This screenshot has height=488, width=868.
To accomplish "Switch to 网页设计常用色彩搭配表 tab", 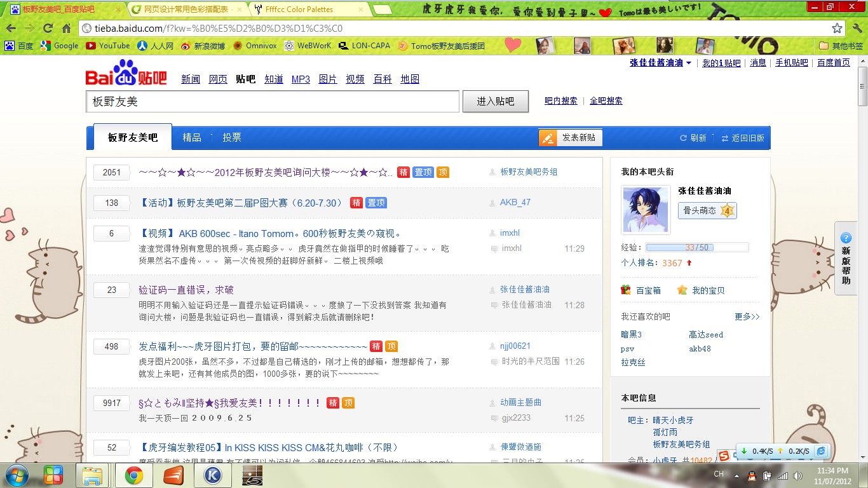I will coord(186,10).
